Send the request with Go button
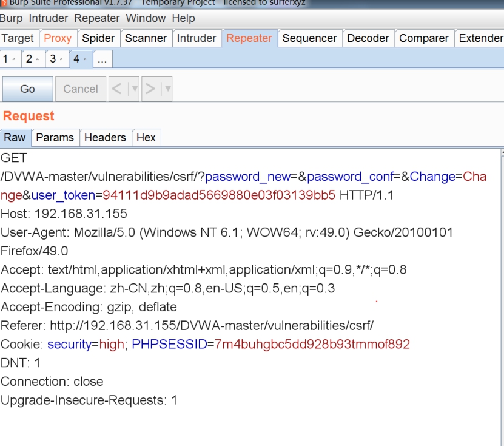 click(x=28, y=89)
